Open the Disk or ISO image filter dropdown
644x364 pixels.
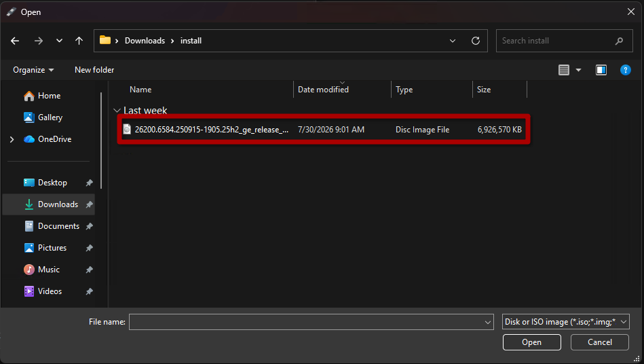tap(566, 322)
